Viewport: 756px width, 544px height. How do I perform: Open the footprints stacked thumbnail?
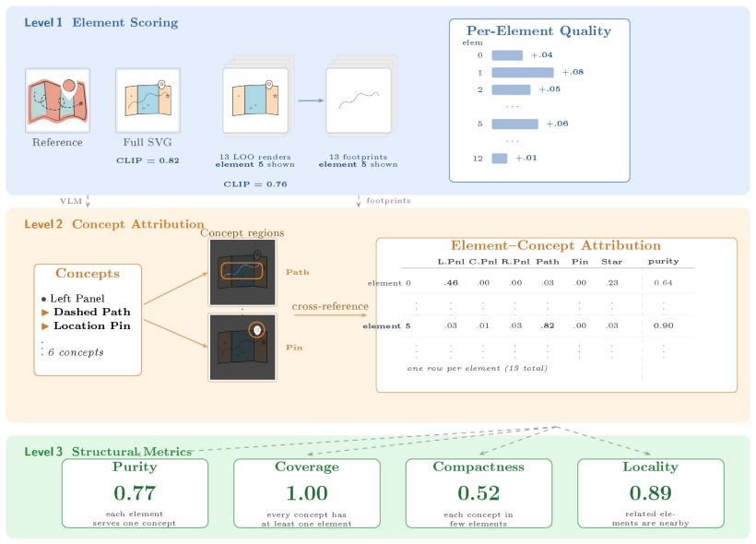click(x=361, y=97)
